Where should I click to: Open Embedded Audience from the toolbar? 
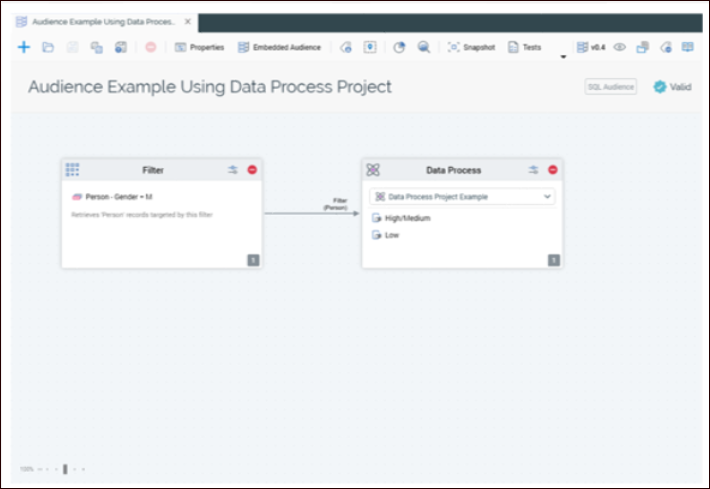coord(279,47)
